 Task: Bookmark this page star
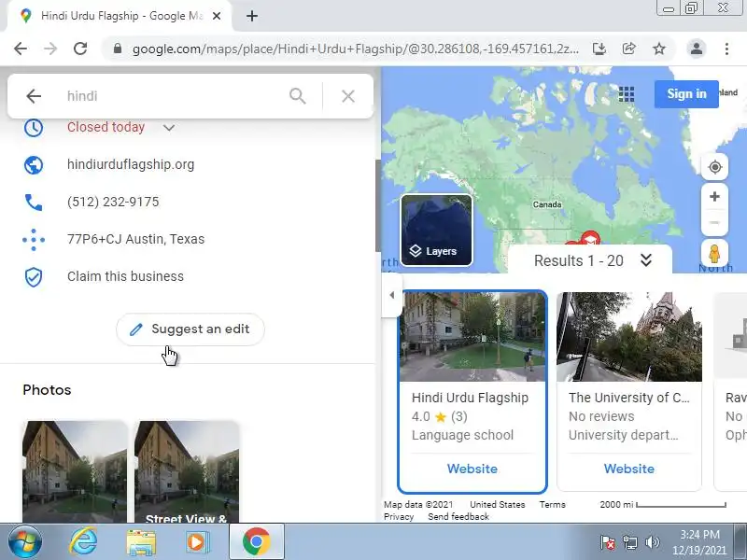[659, 49]
